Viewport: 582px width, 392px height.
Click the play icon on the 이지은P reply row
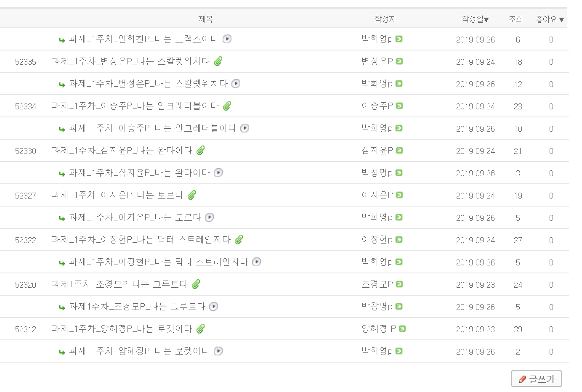pyautogui.click(x=209, y=217)
